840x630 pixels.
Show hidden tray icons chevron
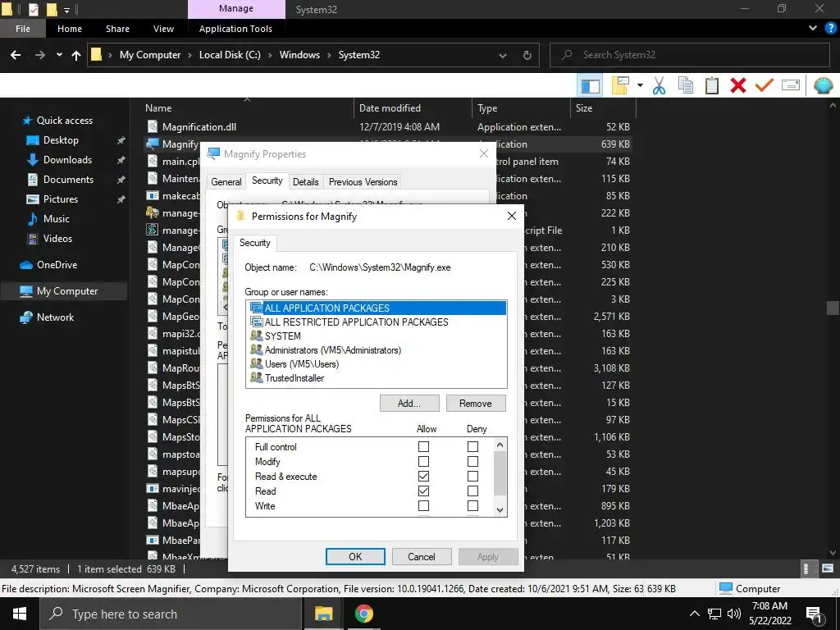(x=694, y=614)
